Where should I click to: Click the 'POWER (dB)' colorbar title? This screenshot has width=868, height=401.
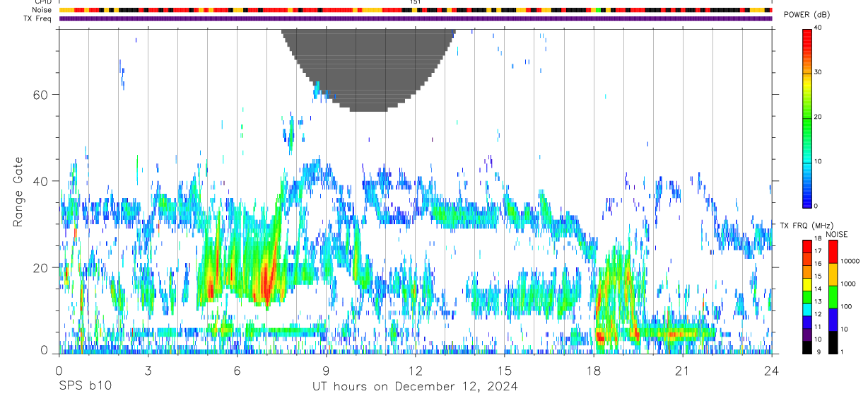808,16
